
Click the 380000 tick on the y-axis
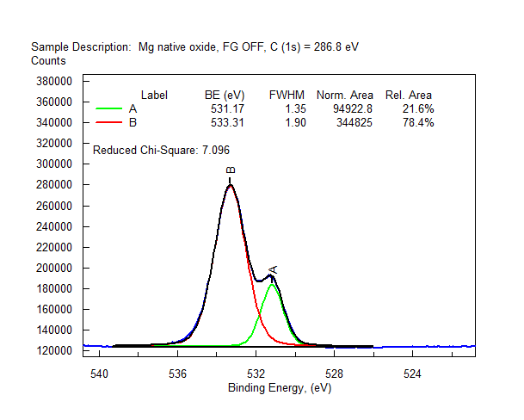click(x=53, y=81)
